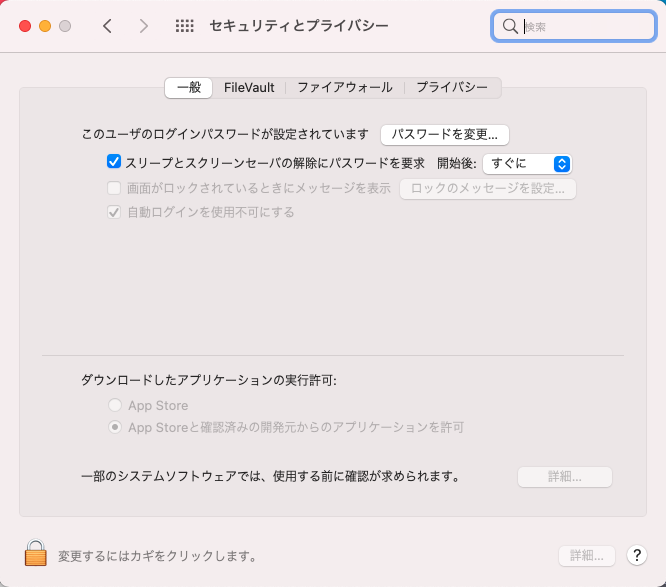The height and width of the screenshot is (587, 666).
Task: Switch to the ファイアウォール tab
Action: click(x=344, y=87)
